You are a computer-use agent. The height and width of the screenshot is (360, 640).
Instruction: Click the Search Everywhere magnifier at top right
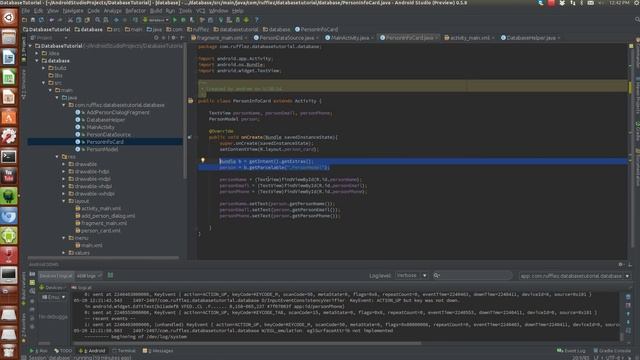pyautogui.click(x=637, y=20)
